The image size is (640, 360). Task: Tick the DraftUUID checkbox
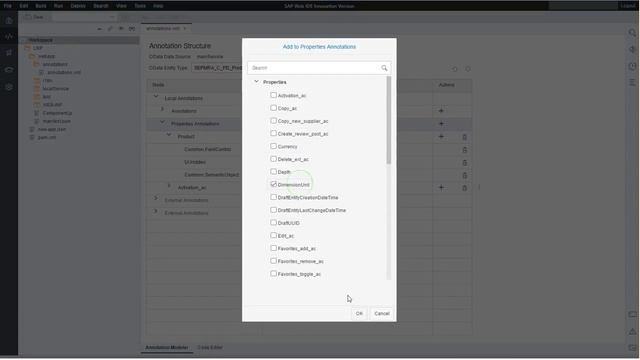(273, 222)
